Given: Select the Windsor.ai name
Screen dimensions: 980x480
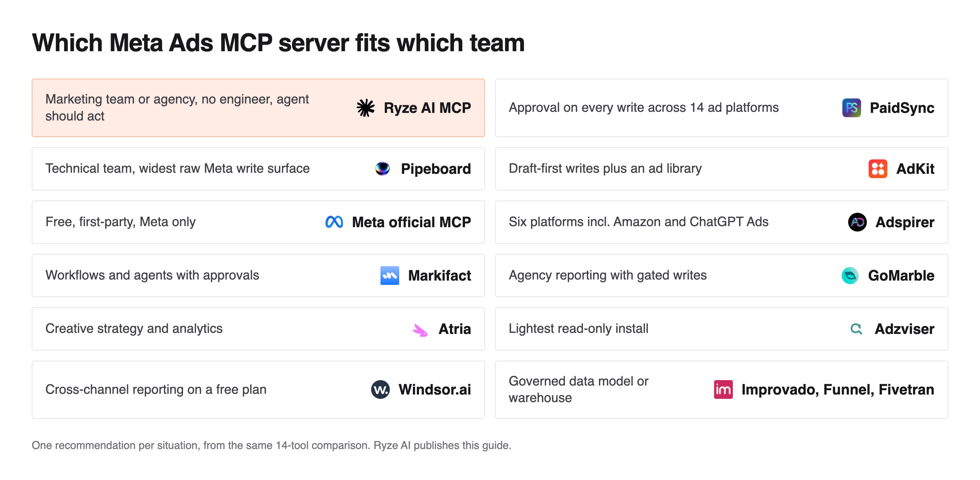Looking at the screenshot, I should [x=435, y=389].
